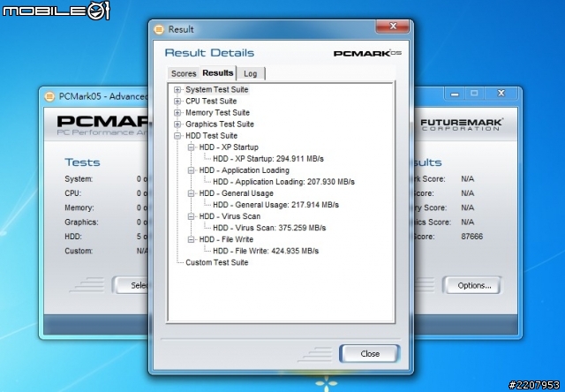The width and height of the screenshot is (565, 392).
Task: Maximize the PCMark05 Advanced window
Action: point(474,94)
